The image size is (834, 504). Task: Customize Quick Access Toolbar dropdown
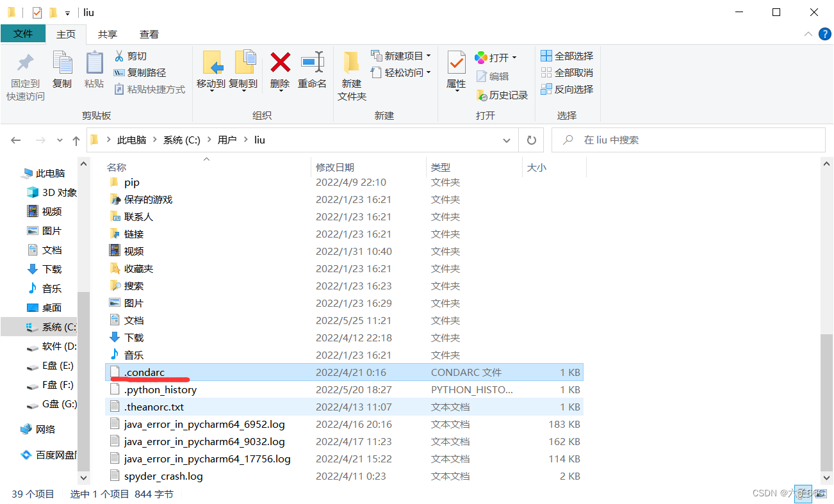pyautogui.click(x=67, y=13)
